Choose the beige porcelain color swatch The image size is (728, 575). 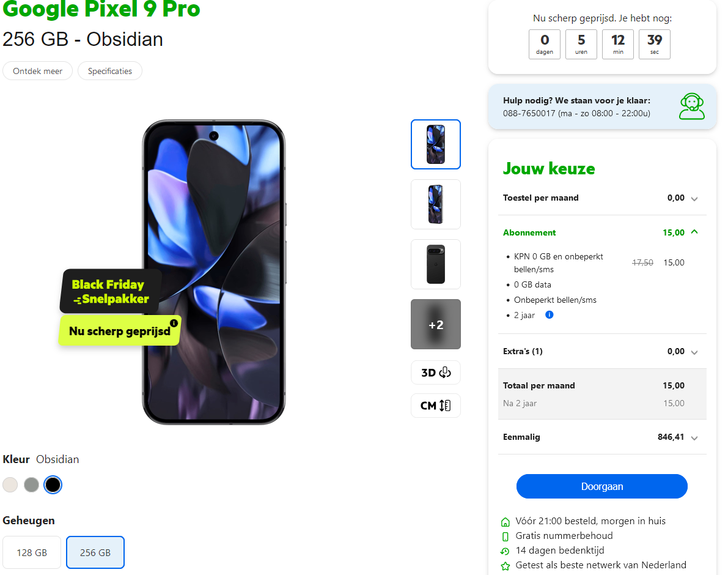click(x=10, y=485)
